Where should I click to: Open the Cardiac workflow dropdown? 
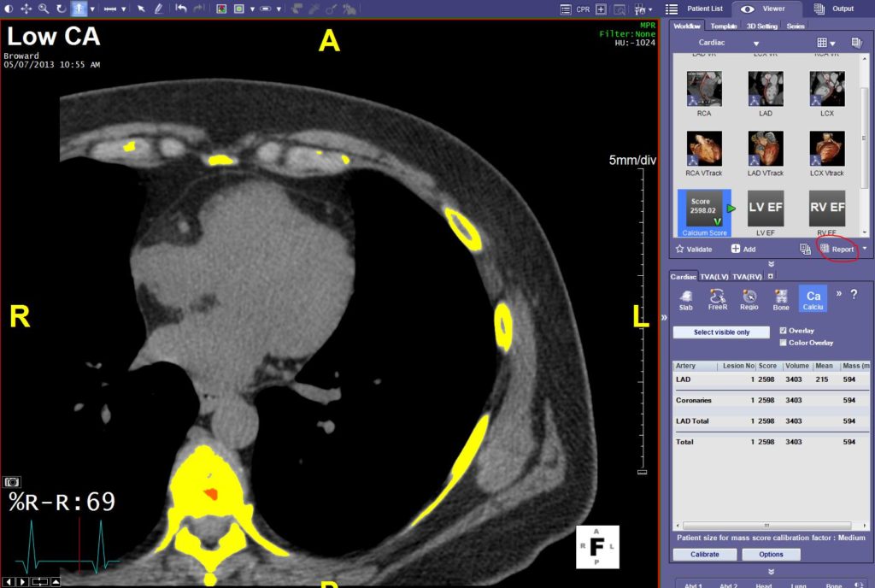coord(756,43)
